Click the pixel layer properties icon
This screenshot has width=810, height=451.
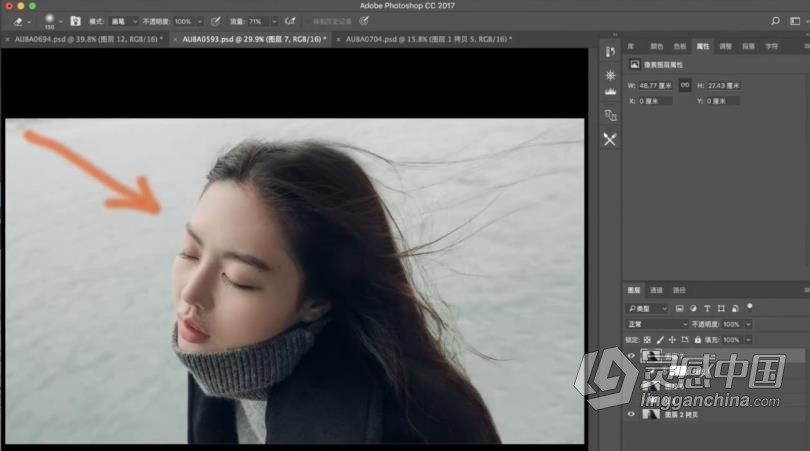coord(634,65)
